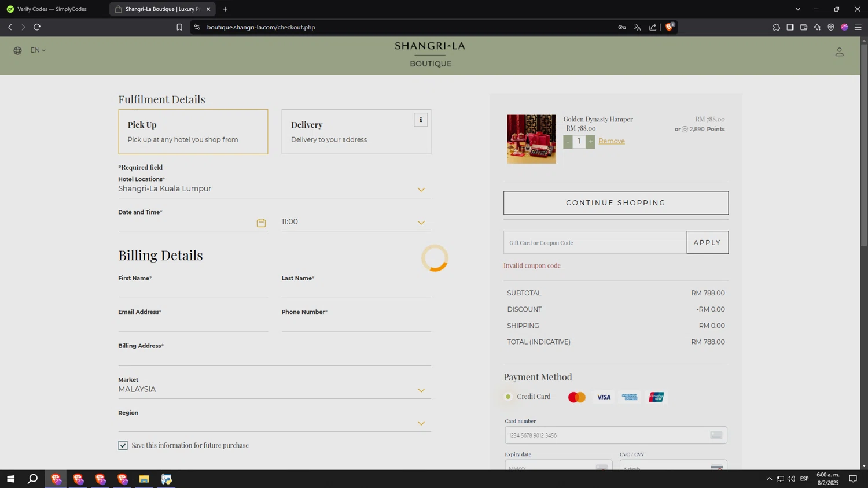Select the Credit Card radio button
Viewport: 868px width, 488px height.
(x=508, y=397)
